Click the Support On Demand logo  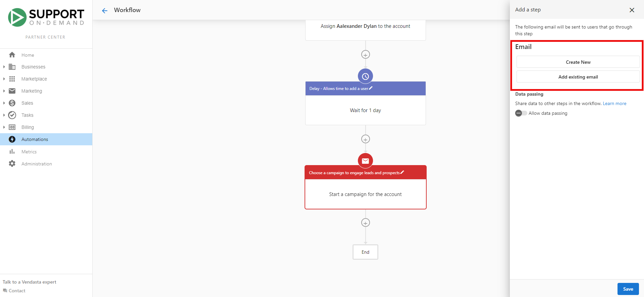46,17
